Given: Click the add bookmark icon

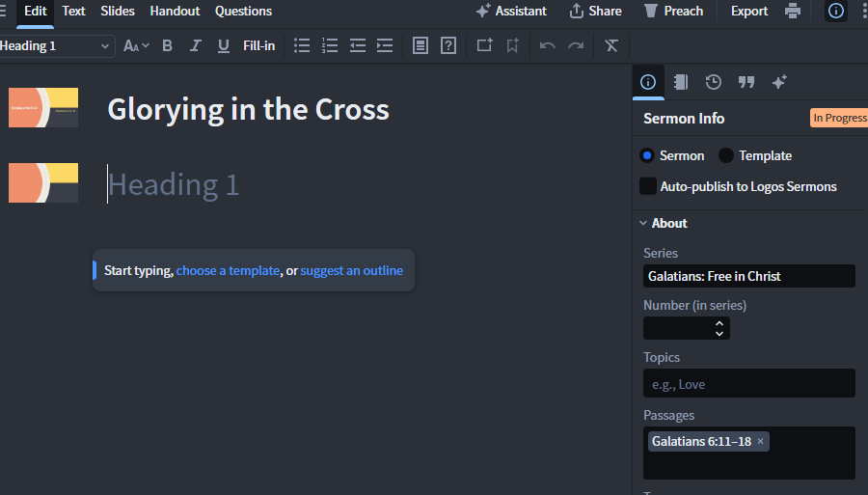Looking at the screenshot, I should [x=513, y=46].
